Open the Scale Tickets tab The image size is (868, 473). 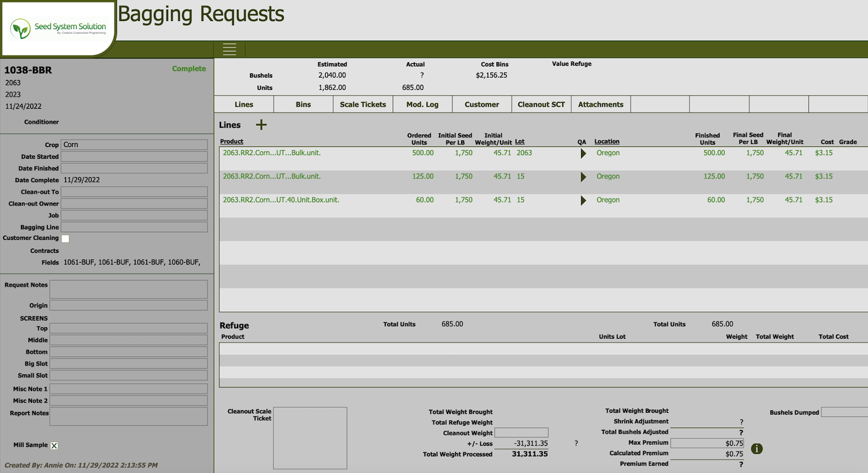(x=363, y=105)
